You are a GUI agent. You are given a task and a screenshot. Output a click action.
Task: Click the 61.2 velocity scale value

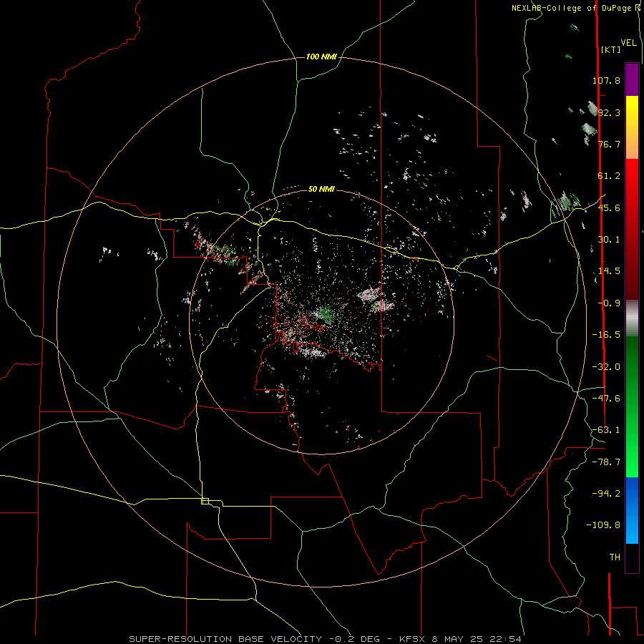pos(609,176)
